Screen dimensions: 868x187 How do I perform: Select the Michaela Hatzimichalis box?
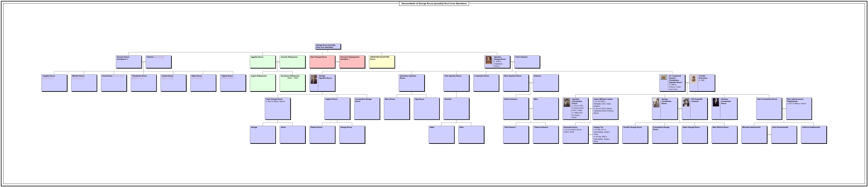coord(754,135)
